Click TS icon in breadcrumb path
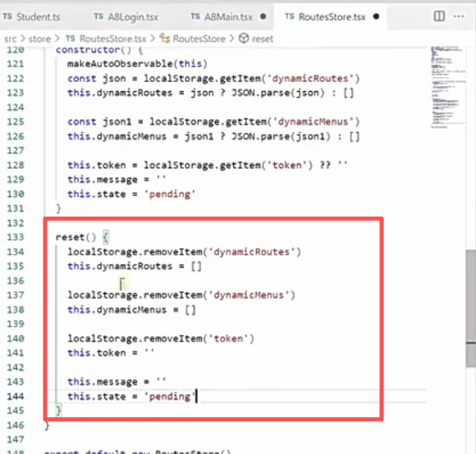This screenshot has width=476, height=454. (x=71, y=39)
